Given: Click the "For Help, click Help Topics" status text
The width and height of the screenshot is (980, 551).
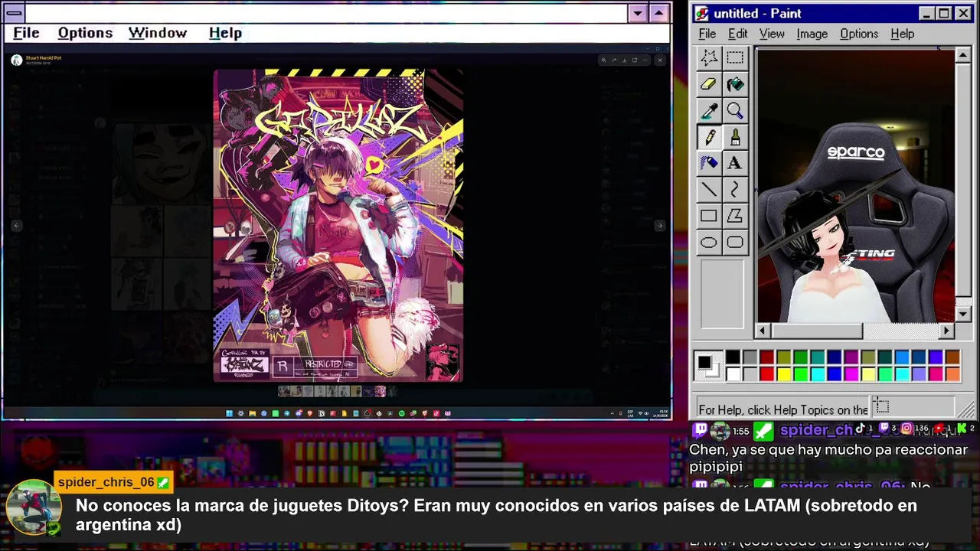Looking at the screenshot, I should pyautogui.click(x=783, y=409).
